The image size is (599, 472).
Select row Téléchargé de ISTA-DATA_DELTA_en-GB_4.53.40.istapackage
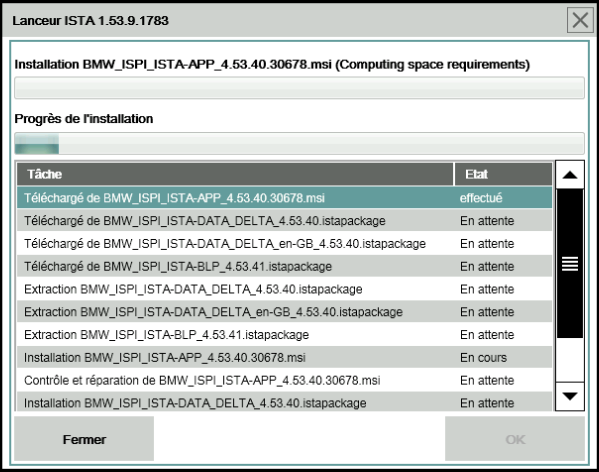(285, 244)
